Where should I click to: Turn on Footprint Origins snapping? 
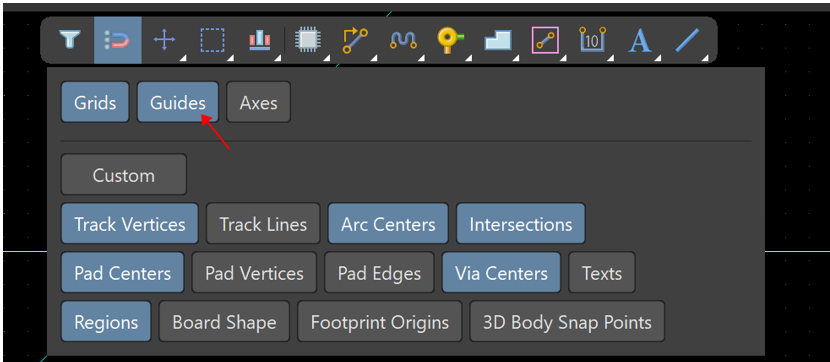pyautogui.click(x=380, y=322)
